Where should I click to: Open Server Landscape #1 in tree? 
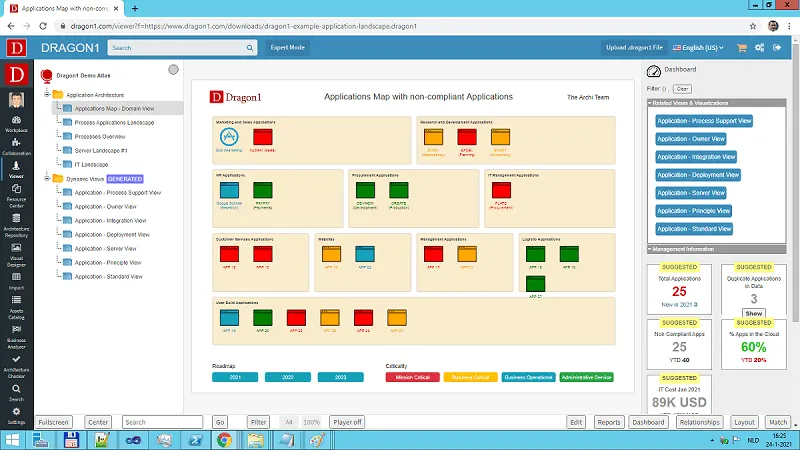pyautogui.click(x=101, y=151)
